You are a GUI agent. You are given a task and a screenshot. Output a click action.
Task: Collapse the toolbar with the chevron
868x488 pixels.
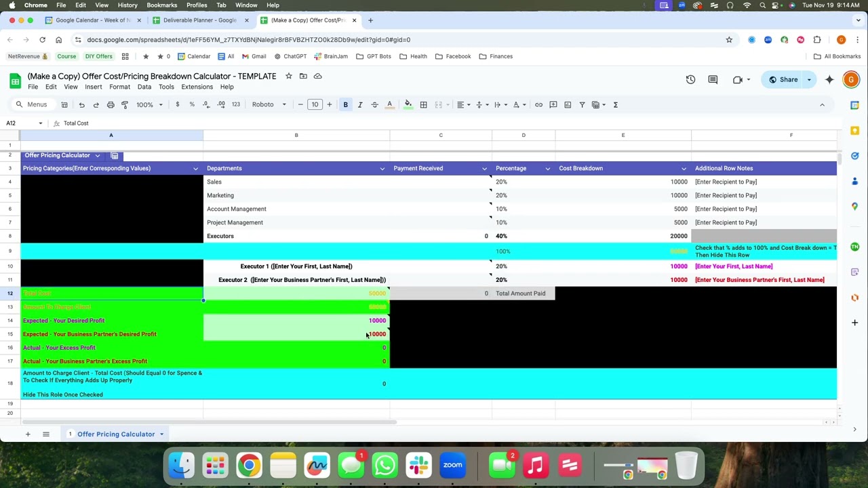click(x=822, y=104)
